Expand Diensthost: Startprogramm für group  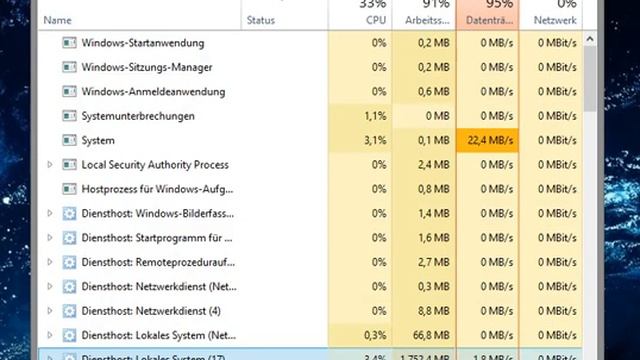[x=50, y=238]
